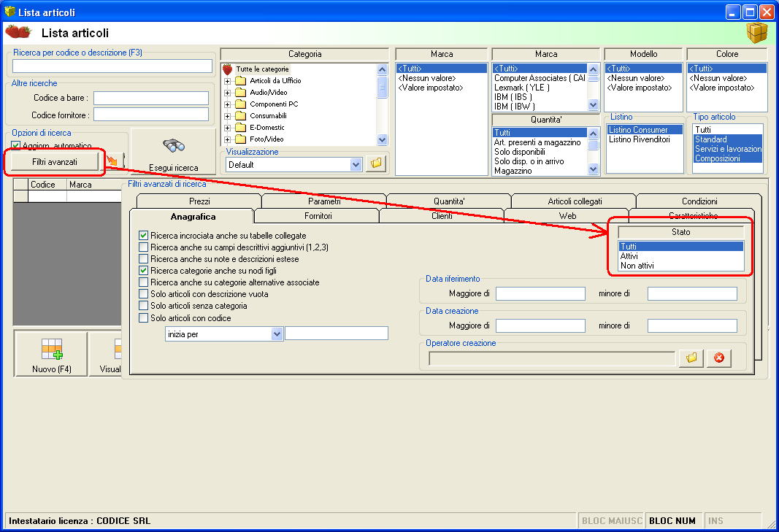Screen dimensions: 779x532
Task: Click folder icon in Operatore creazione
Action: tap(691, 358)
